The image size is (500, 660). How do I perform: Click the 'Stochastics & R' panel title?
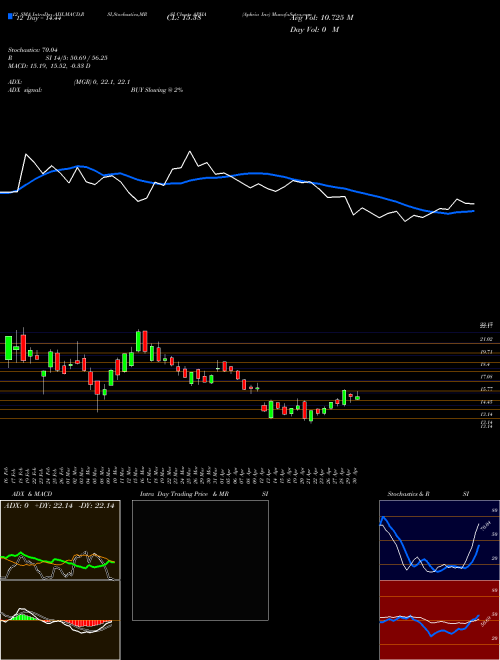click(408, 494)
